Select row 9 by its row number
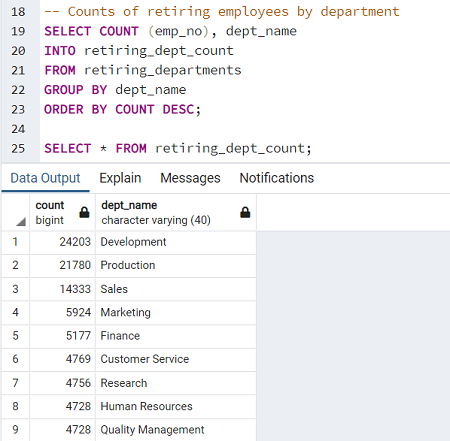450x441 pixels. tap(15, 430)
